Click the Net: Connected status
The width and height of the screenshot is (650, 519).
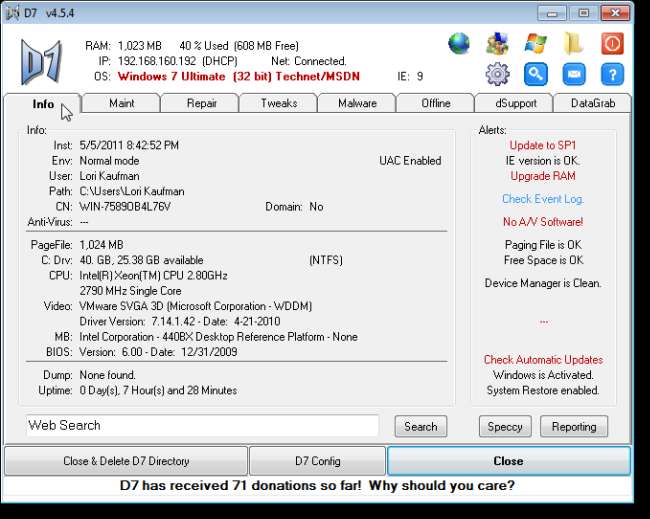pos(309,61)
